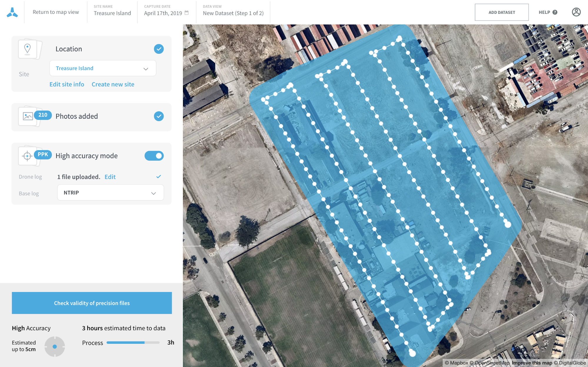
Task: Return to map view
Action: [56, 12]
